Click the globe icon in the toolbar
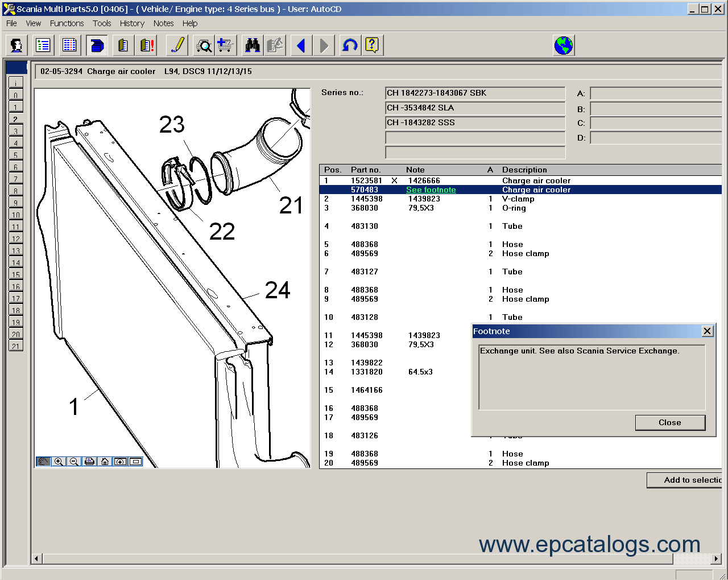 click(x=563, y=46)
